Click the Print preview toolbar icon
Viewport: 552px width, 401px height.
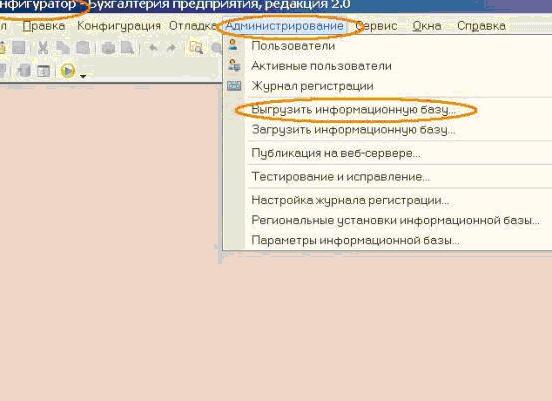(x=127, y=48)
